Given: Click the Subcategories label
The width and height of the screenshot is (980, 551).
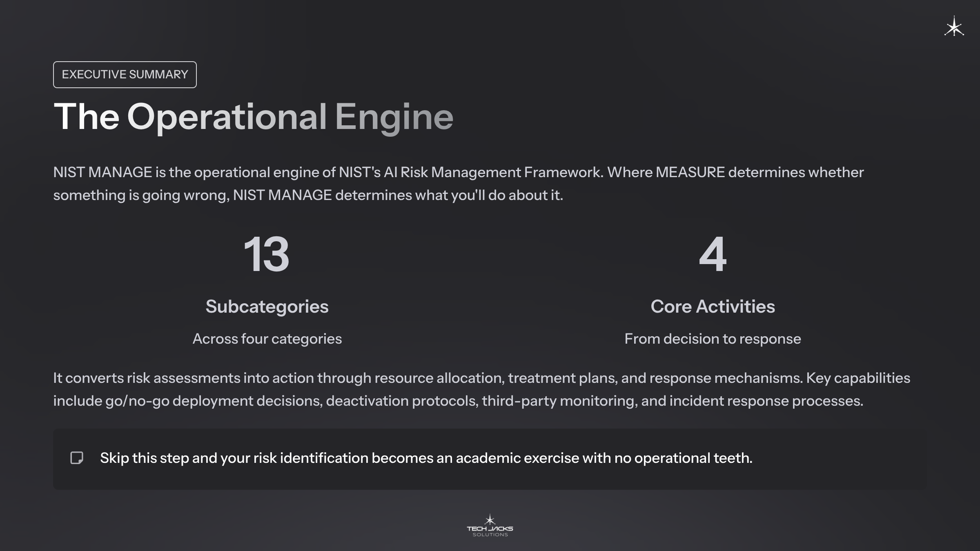Looking at the screenshot, I should coord(267,307).
